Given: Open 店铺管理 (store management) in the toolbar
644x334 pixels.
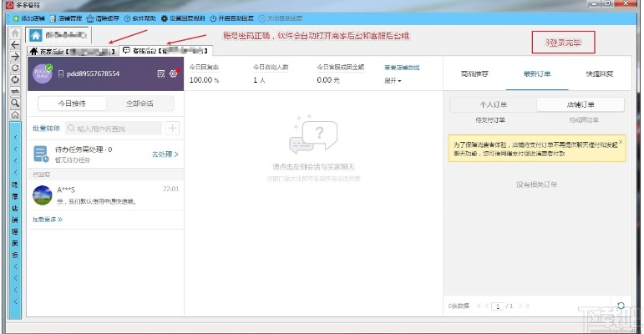Looking at the screenshot, I should pos(67,18).
